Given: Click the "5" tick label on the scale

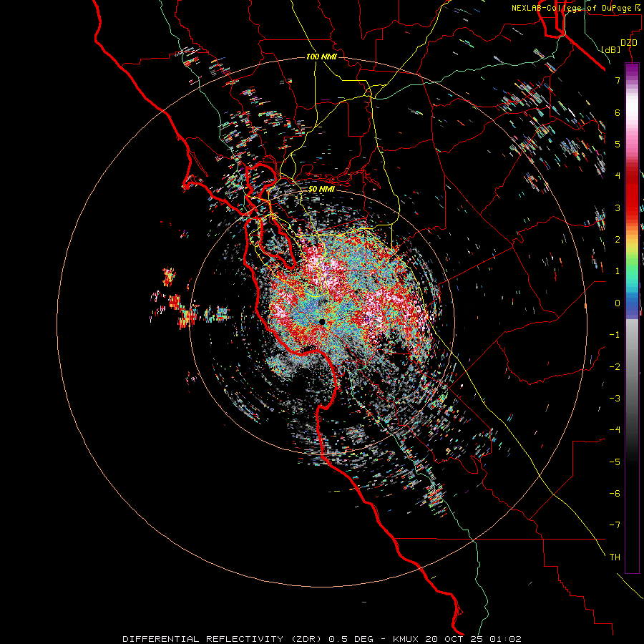Looking at the screenshot, I should (x=618, y=144).
